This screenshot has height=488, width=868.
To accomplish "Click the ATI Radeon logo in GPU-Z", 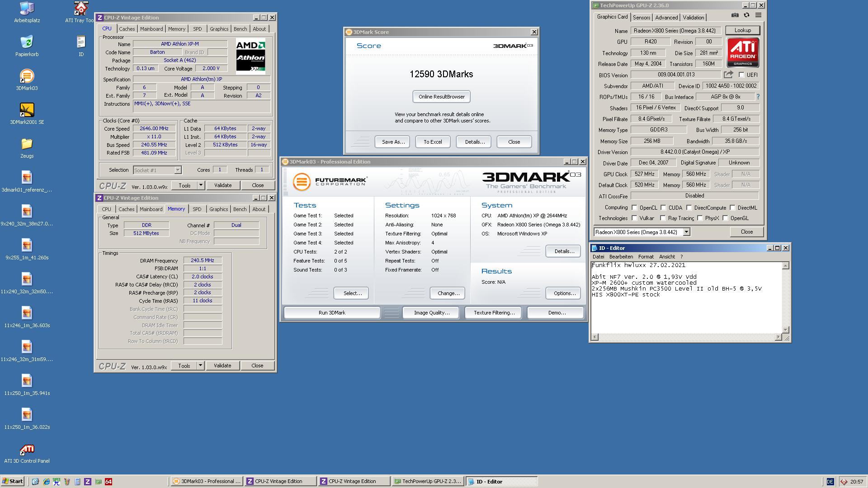I will pyautogui.click(x=743, y=53).
